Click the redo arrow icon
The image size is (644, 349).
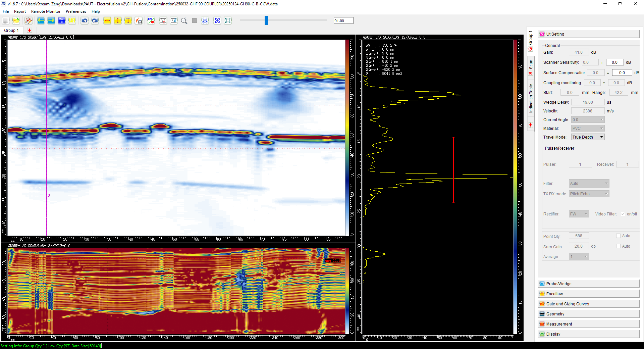point(95,21)
